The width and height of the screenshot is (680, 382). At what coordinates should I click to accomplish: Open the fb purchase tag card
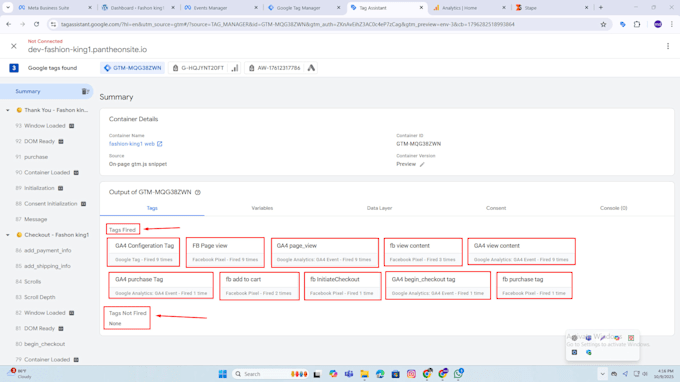(534, 285)
